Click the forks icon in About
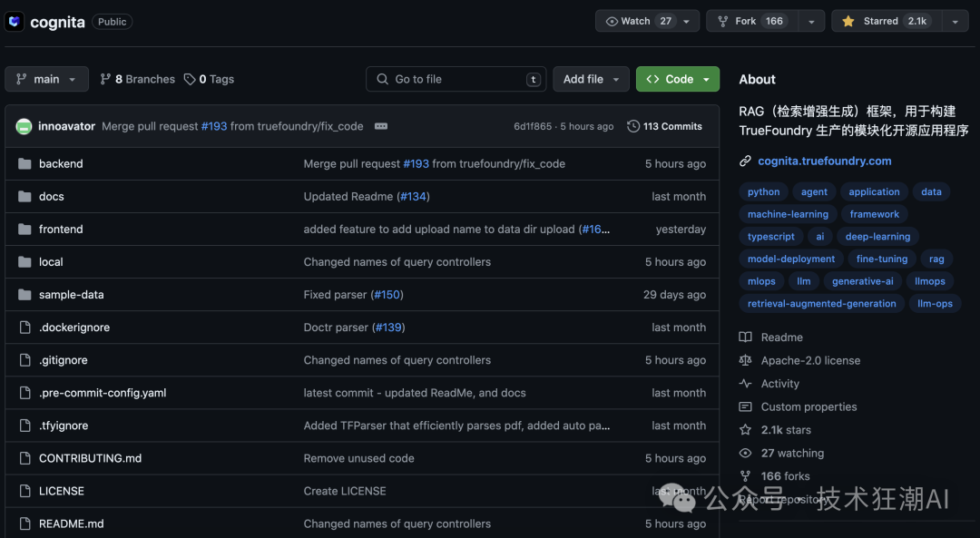The height and width of the screenshot is (538, 980). (745, 476)
